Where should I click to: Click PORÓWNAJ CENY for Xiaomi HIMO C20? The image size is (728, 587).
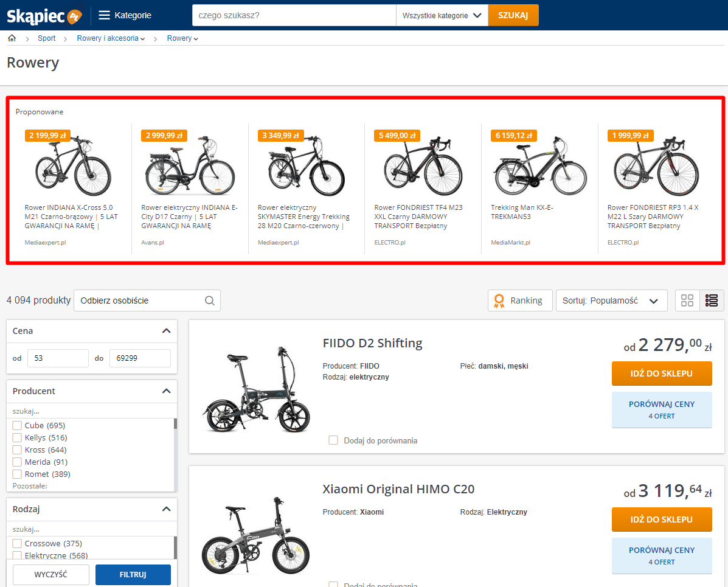coord(662,555)
